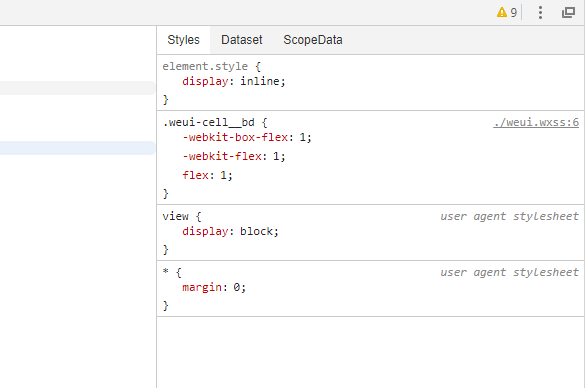Click the warning count number 9

(514, 13)
